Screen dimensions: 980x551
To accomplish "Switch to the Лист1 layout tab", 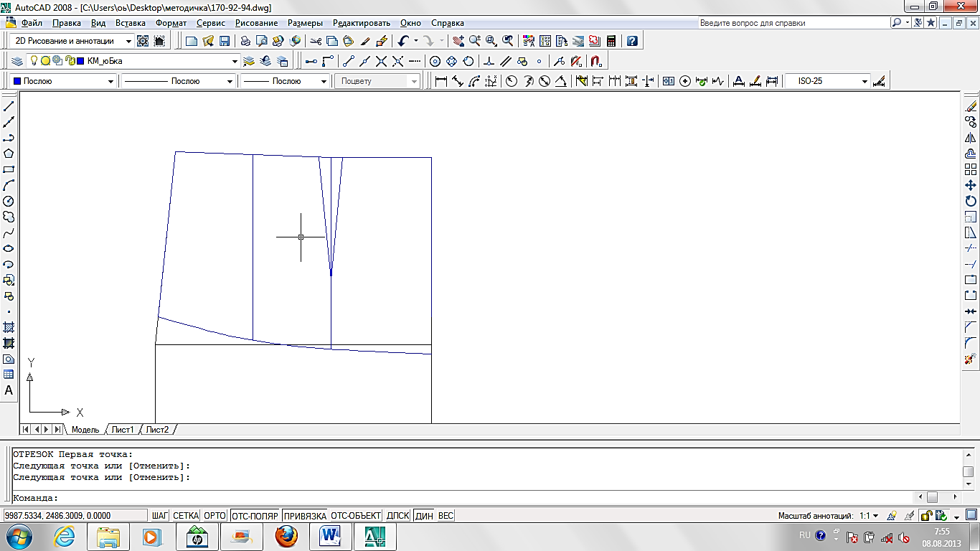I will pyautogui.click(x=123, y=430).
